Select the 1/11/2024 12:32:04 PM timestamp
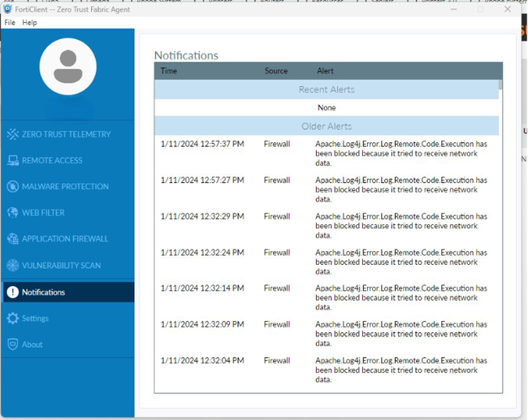Screen dimensions: 528x420 tap(202, 361)
